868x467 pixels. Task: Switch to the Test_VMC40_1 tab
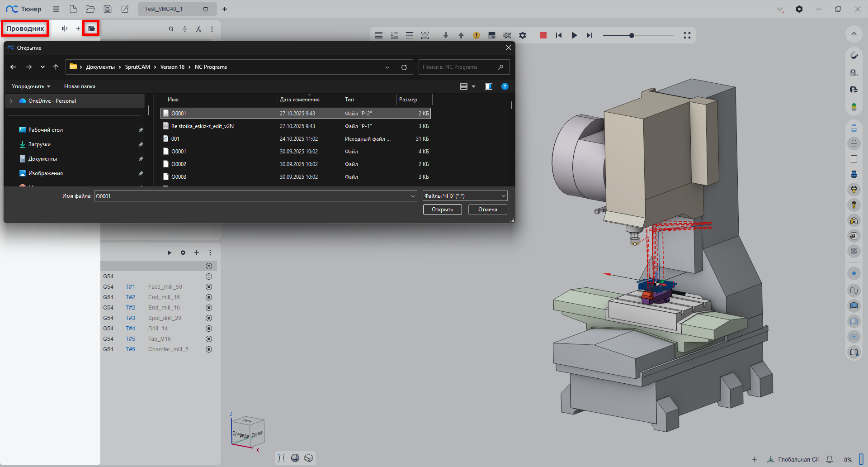tap(164, 9)
